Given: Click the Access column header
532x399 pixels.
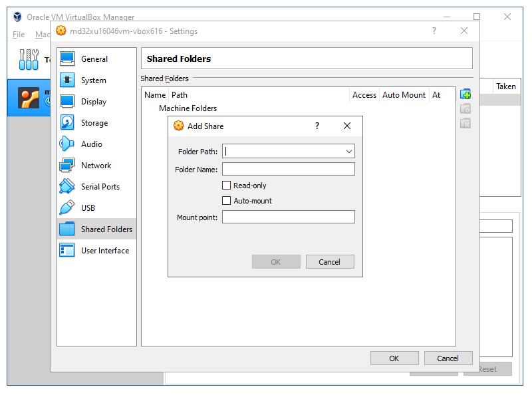Looking at the screenshot, I should click(364, 95).
